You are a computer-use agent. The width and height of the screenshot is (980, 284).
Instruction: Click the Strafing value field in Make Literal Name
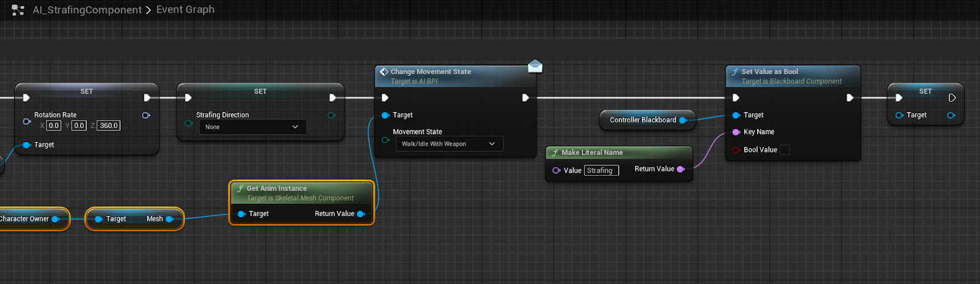click(x=601, y=171)
